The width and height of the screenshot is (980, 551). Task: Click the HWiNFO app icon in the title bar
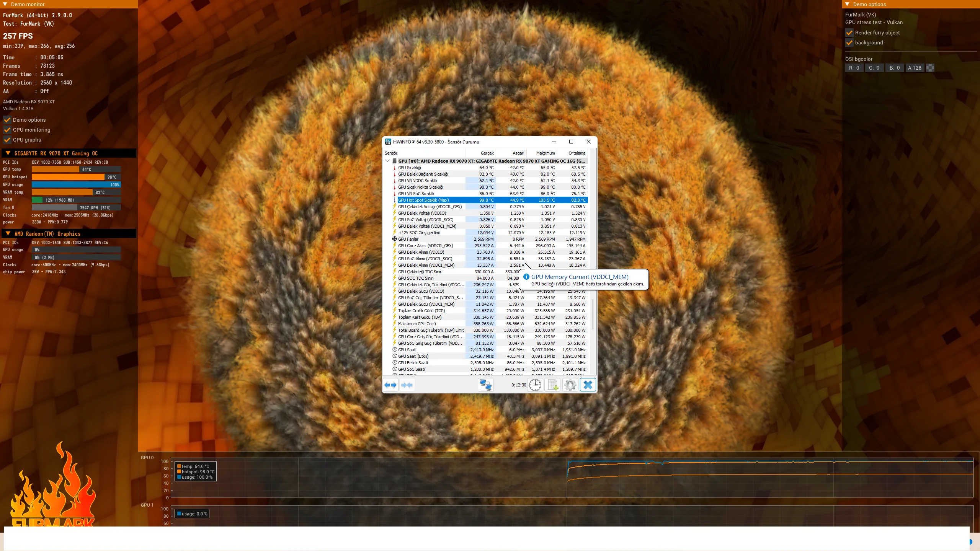(388, 142)
